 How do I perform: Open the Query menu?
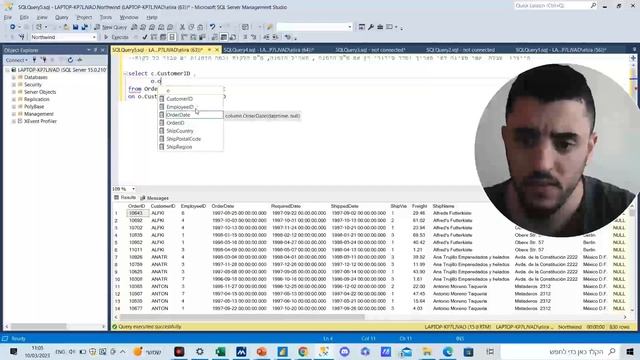(x=62, y=18)
